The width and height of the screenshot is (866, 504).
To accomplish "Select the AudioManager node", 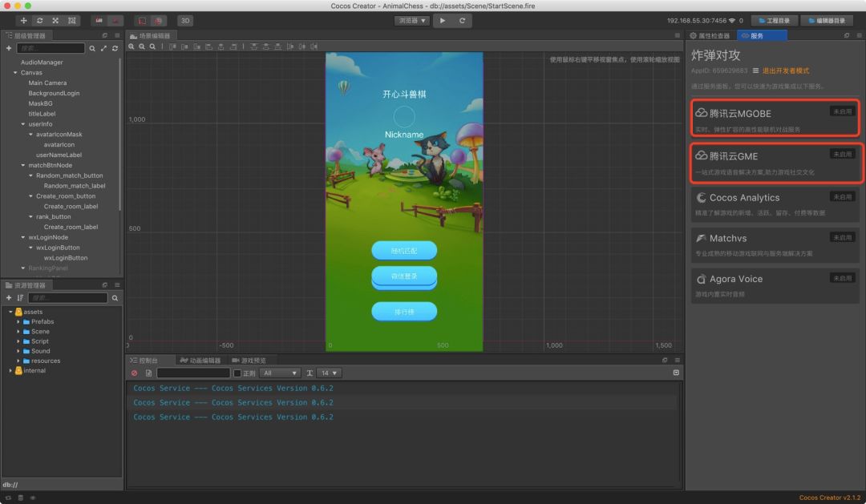I will coord(42,62).
